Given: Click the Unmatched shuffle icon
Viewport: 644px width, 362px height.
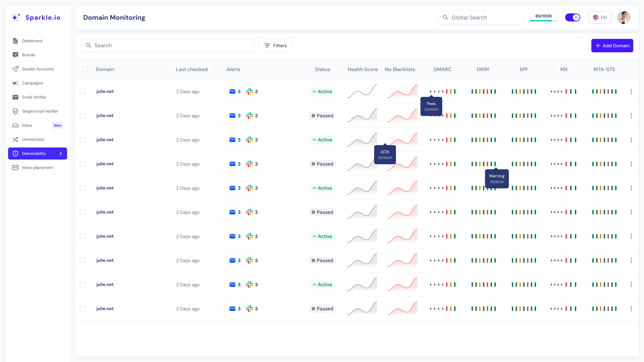Looking at the screenshot, I should click(15, 139).
